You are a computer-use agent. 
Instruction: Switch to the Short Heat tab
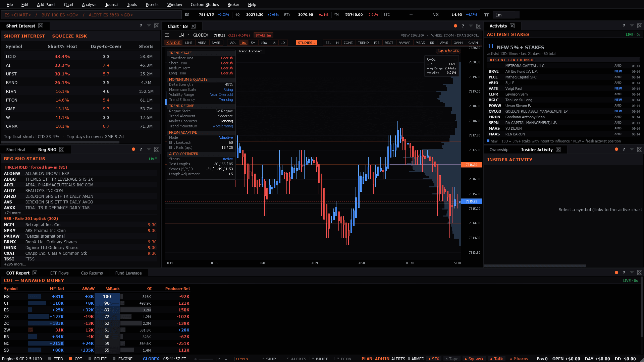(16, 150)
